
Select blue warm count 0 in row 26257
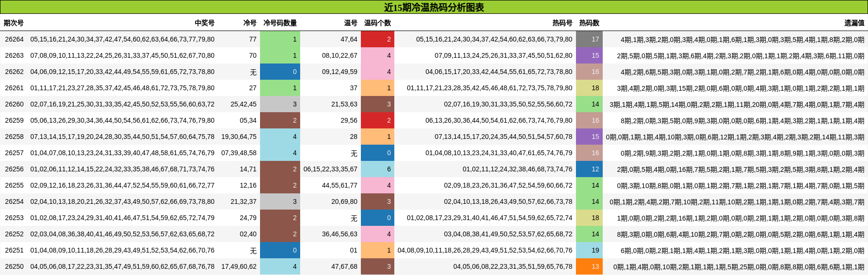[378, 153]
